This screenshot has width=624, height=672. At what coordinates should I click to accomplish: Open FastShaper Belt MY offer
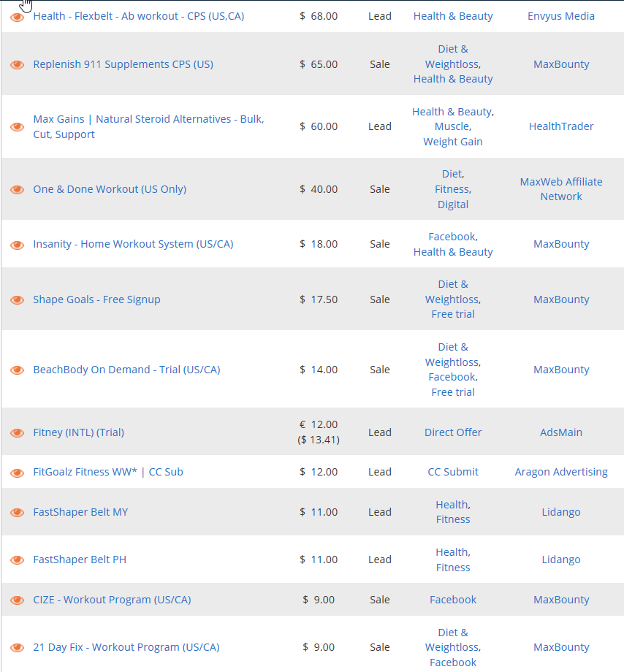[80, 512]
